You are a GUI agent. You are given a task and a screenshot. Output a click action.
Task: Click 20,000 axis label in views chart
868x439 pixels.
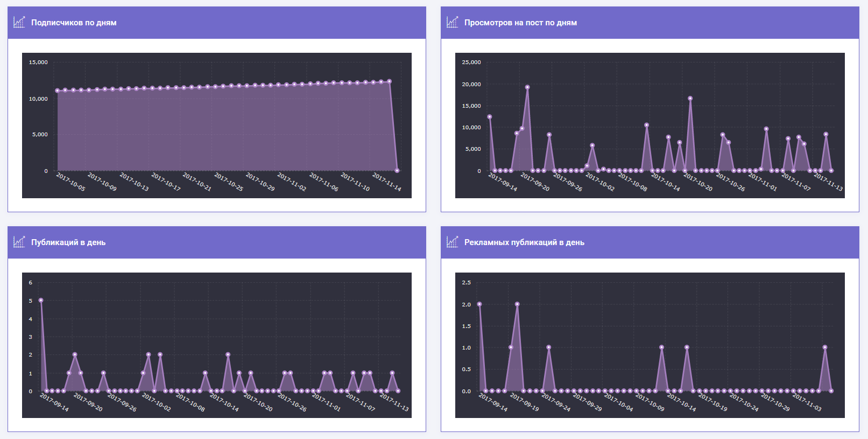click(471, 85)
